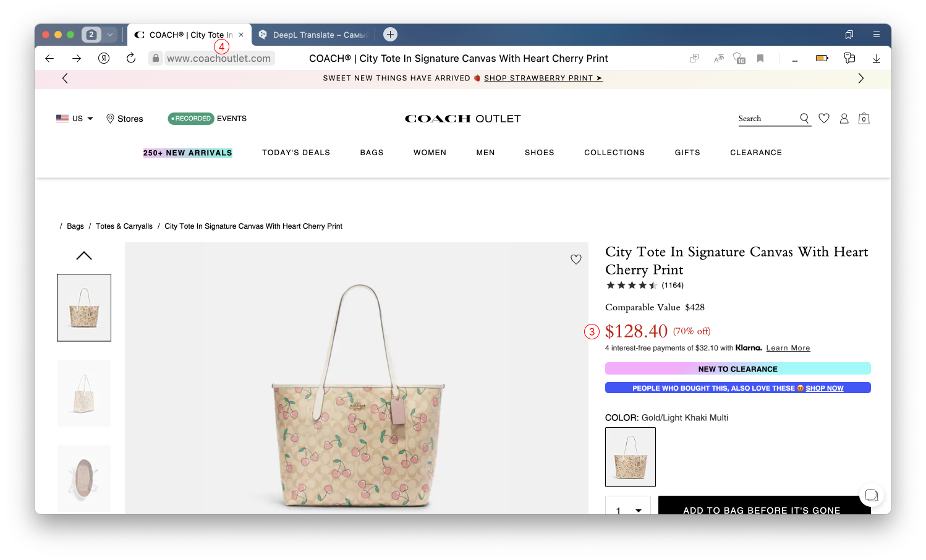Open wishlist heart icon in site header

824,118
